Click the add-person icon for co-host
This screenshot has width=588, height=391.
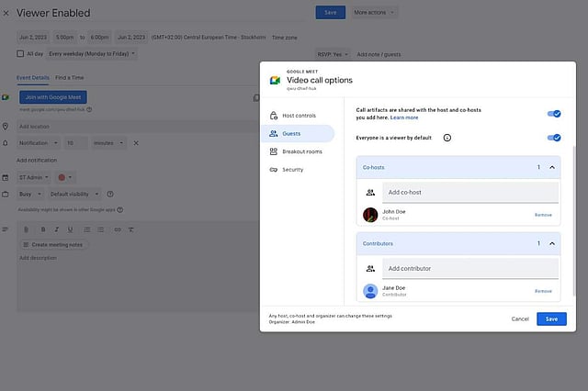[x=370, y=193]
